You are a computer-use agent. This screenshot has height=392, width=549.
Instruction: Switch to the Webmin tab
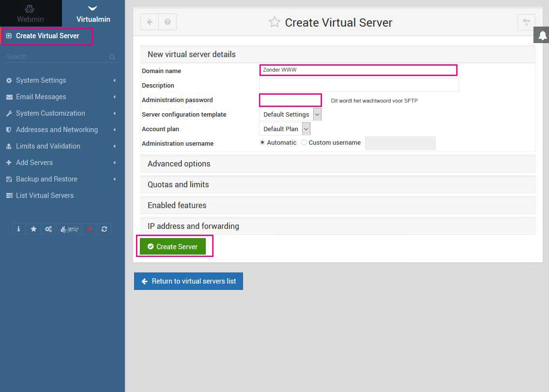[30, 14]
